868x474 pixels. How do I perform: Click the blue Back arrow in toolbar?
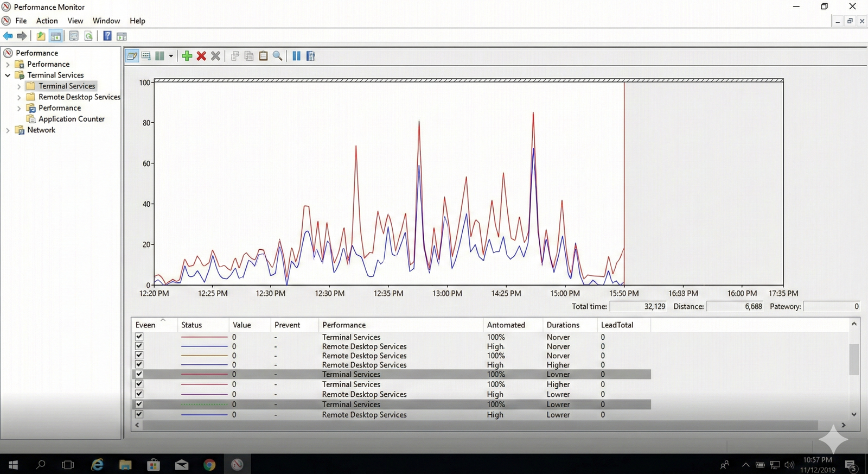click(8, 36)
